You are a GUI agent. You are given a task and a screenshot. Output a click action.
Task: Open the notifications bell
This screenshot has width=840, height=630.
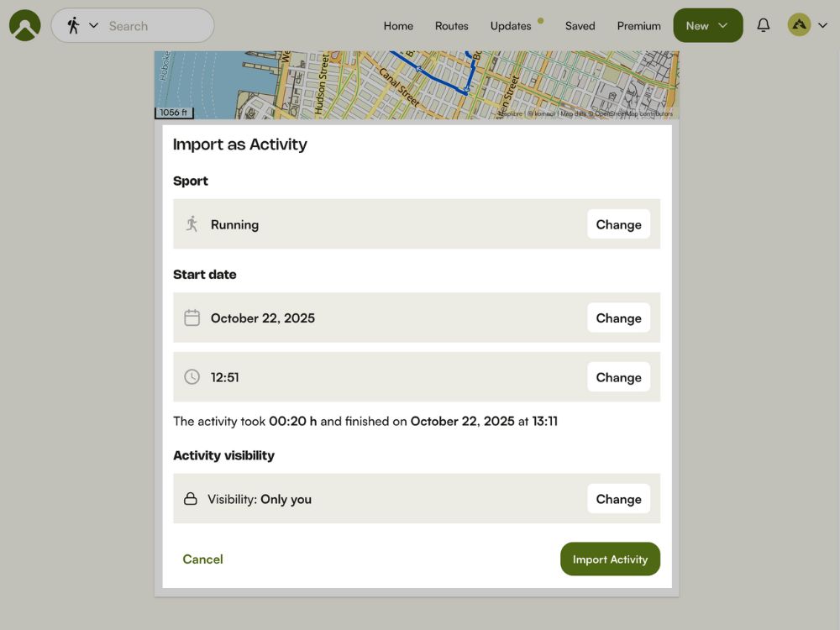click(763, 25)
